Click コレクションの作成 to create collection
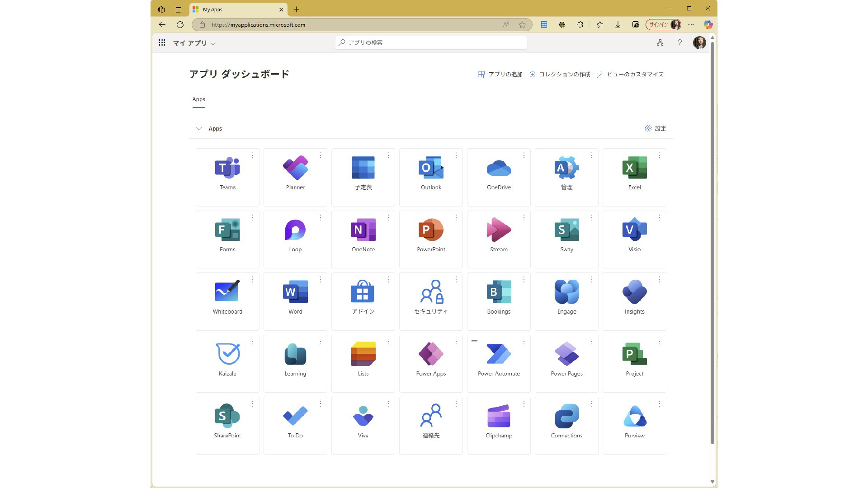The height and width of the screenshot is (488, 868). click(x=560, y=74)
